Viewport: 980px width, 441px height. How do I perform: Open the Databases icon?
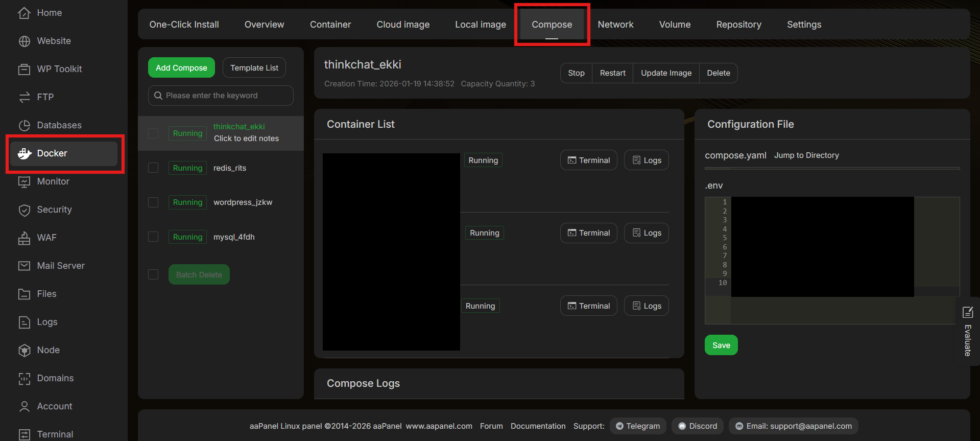(24, 125)
